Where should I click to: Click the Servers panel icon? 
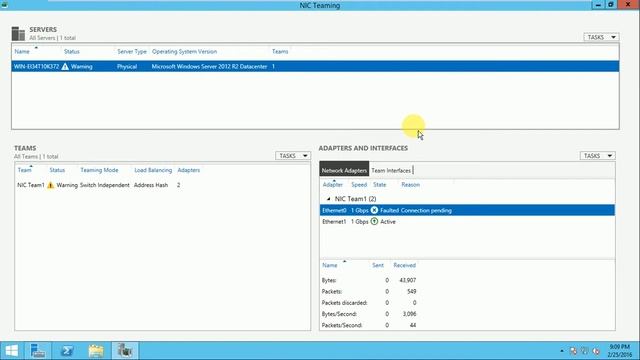point(18,33)
